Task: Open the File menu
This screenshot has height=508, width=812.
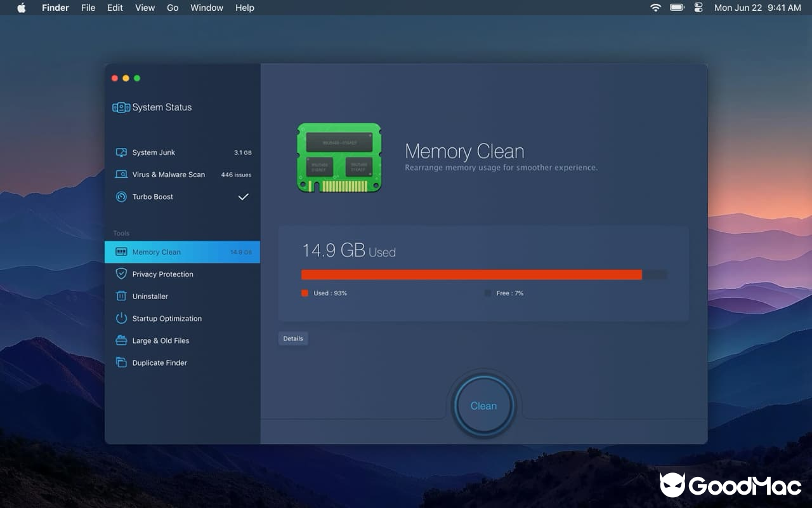Action: tap(88, 8)
